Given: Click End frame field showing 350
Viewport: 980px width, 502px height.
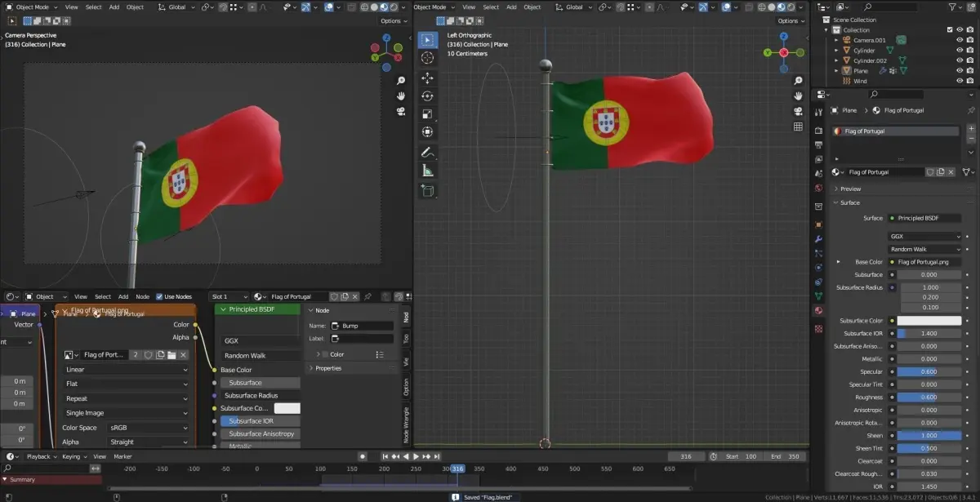Looking at the screenshot, I should (x=783, y=456).
